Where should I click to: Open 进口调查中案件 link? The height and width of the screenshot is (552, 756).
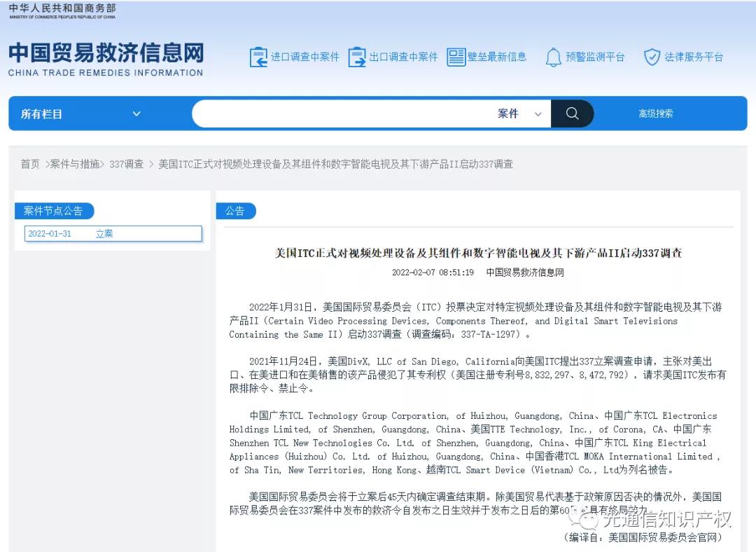click(304, 57)
